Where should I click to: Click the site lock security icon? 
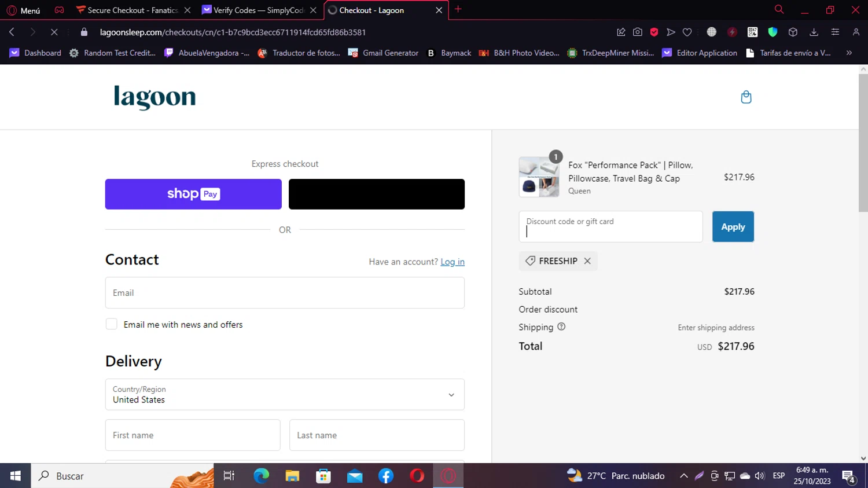click(x=84, y=32)
